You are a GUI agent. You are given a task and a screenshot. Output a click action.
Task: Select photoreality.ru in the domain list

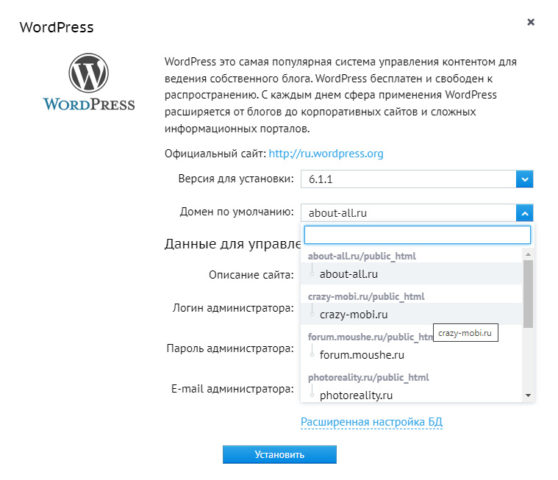(x=412, y=395)
